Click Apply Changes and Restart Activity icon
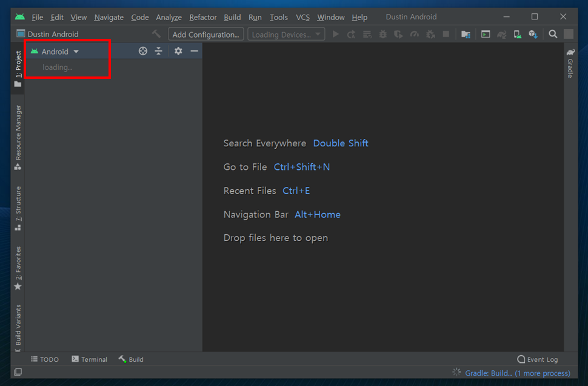The width and height of the screenshot is (588, 386). pyautogui.click(x=352, y=34)
